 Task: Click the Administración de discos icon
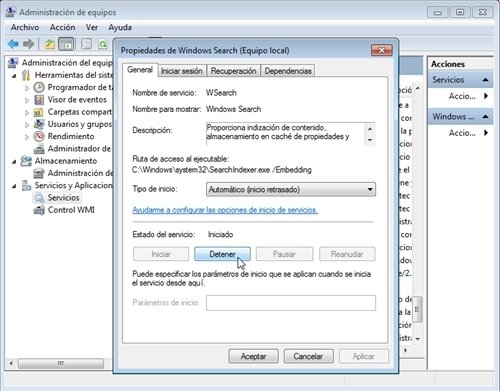click(39, 173)
